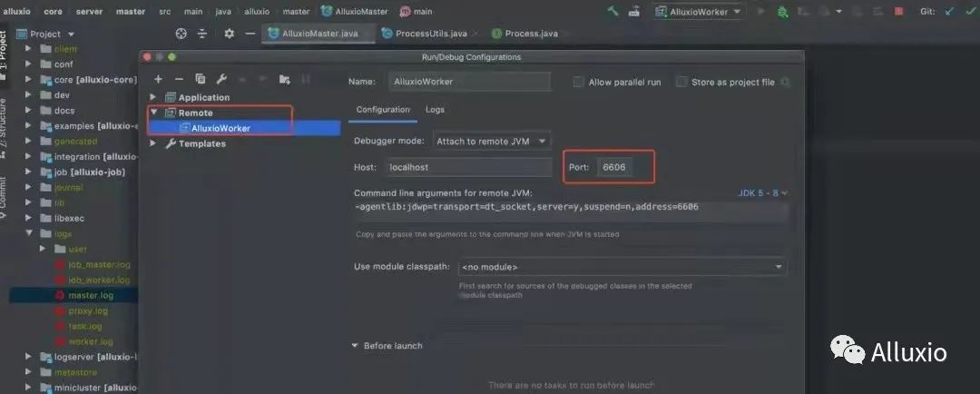Screen dimensions: 980x394
Task: Collapse the logs folder in project tree
Action: (29, 233)
